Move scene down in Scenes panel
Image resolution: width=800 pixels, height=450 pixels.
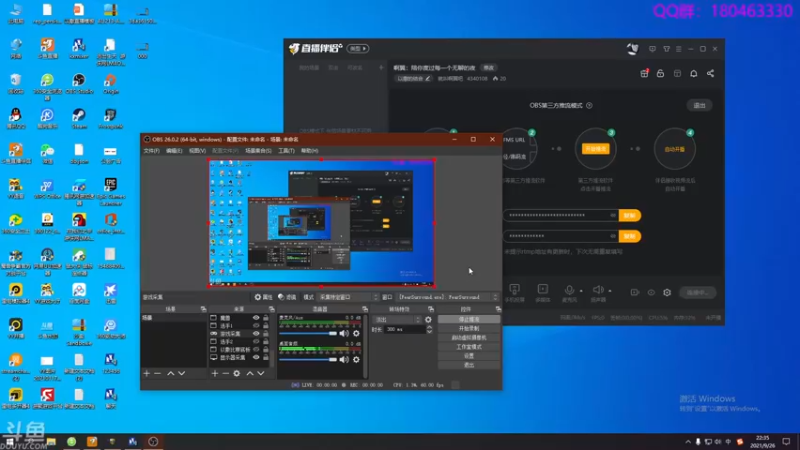[182, 373]
